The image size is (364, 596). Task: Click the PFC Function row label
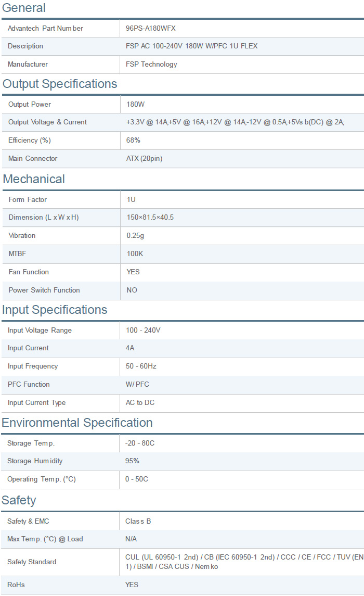(x=29, y=385)
